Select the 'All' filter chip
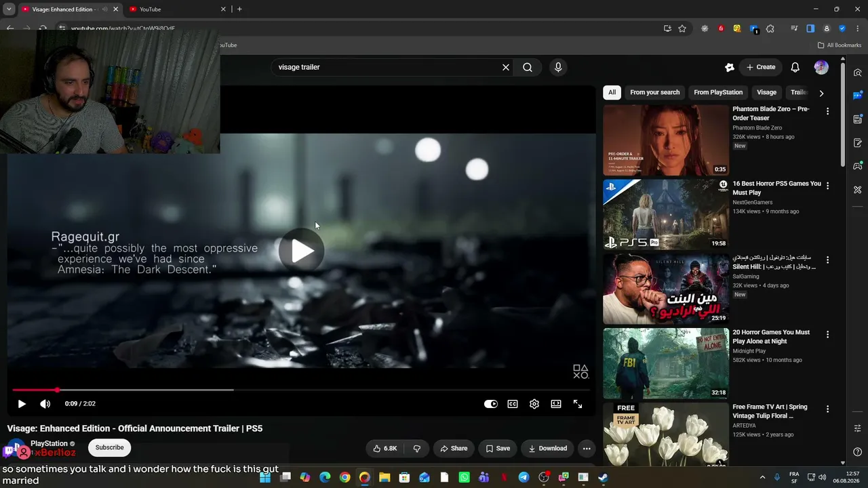 pyautogui.click(x=612, y=92)
